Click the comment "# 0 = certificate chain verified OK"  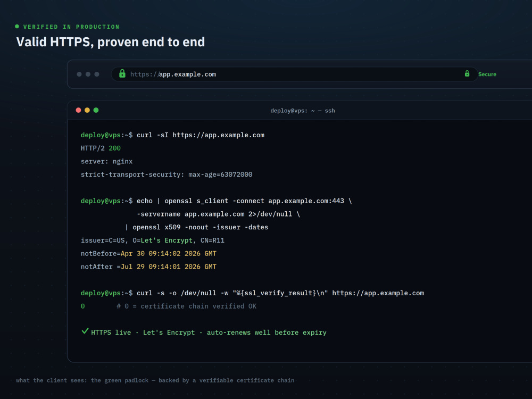click(x=187, y=306)
